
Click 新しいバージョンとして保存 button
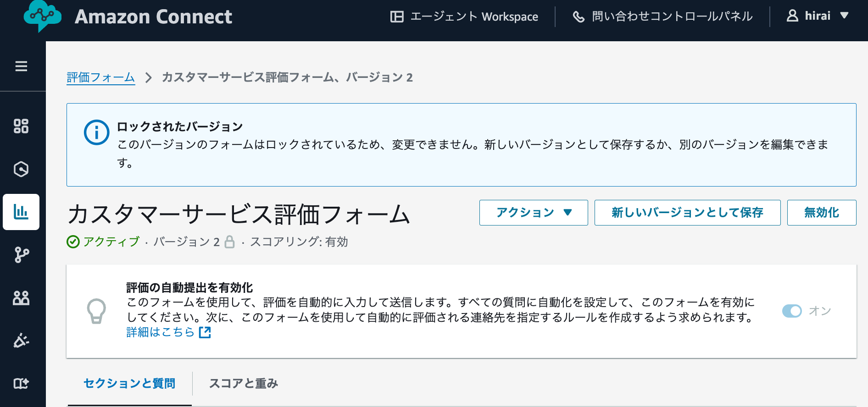coord(687,213)
